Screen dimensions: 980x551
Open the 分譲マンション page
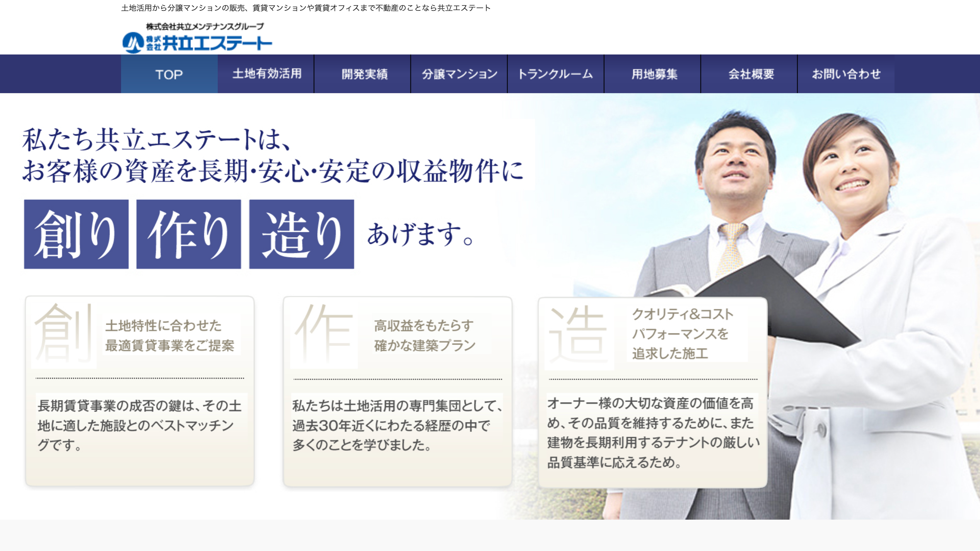click(x=459, y=74)
